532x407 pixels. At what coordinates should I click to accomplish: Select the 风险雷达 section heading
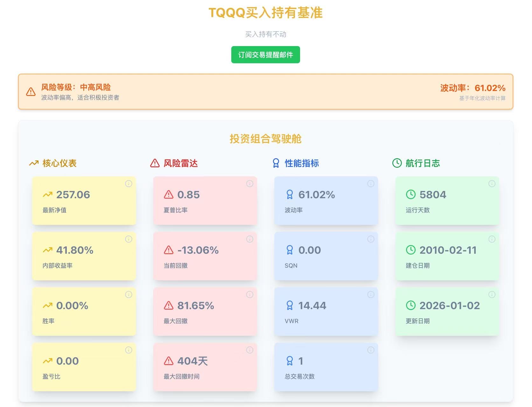pyautogui.click(x=180, y=163)
